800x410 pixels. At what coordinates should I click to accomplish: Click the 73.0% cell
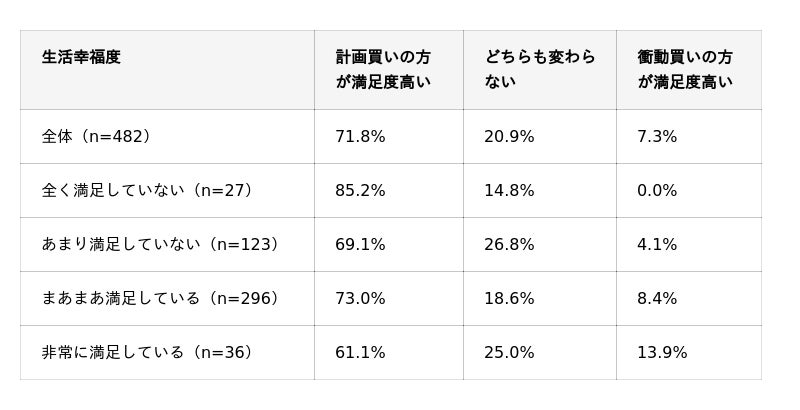pyautogui.click(x=360, y=299)
